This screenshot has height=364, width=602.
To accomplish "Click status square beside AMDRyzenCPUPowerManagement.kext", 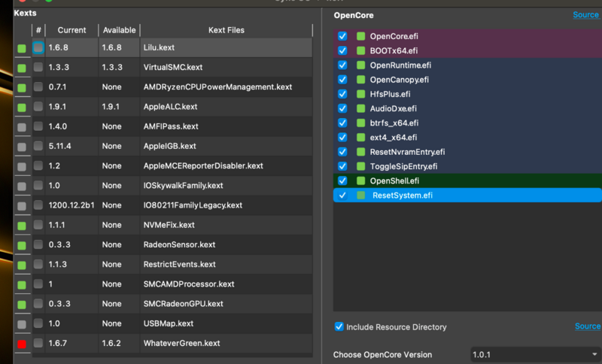I will pos(22,88).
